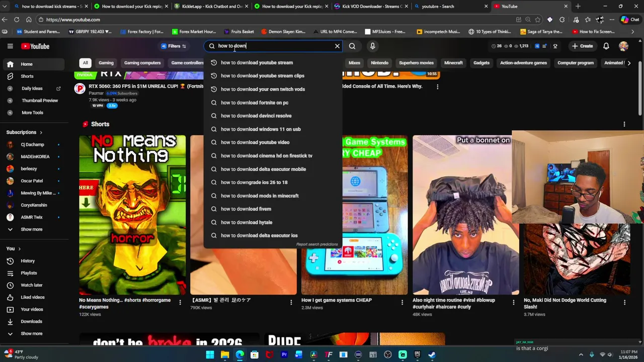
Task: Open the Put a bonnet on short thumbnail
Action: point(465,215)
